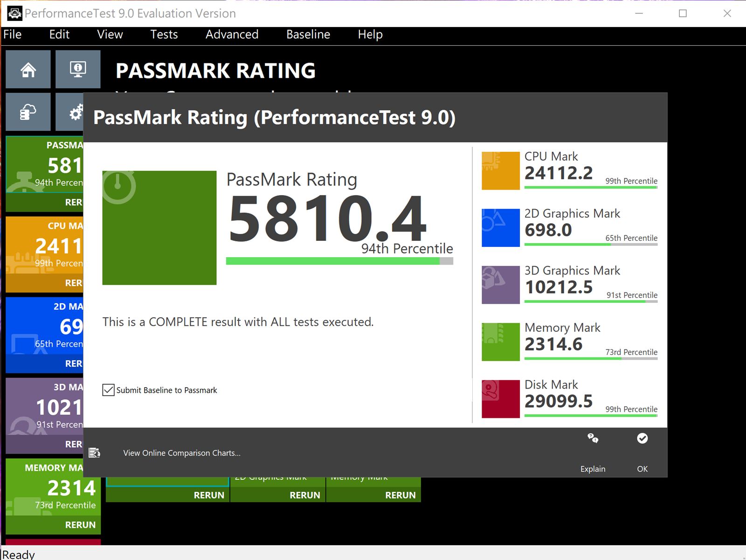Open the Help menu
Viewport: 746px width, 560px height.
pos(370,34)
